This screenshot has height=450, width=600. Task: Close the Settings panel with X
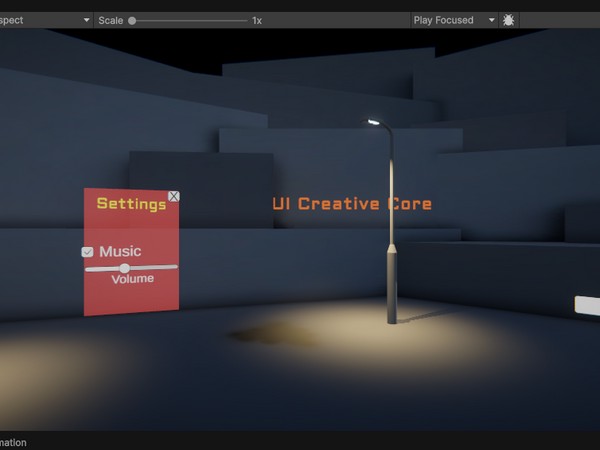coord(174,196)
